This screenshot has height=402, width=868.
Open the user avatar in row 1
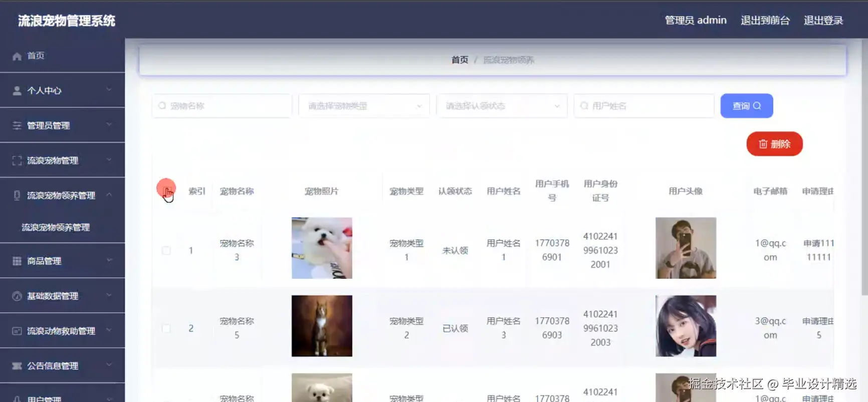(686, 248)
